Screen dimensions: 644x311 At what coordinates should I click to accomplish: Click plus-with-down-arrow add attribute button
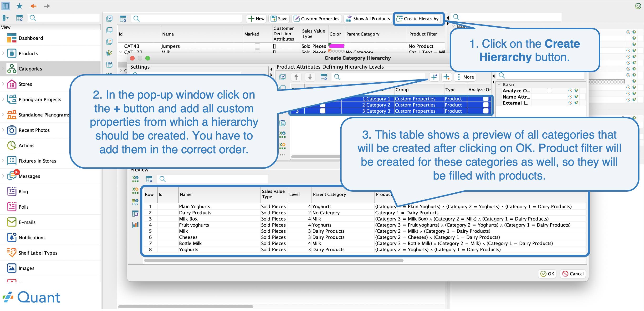point(446,77)
